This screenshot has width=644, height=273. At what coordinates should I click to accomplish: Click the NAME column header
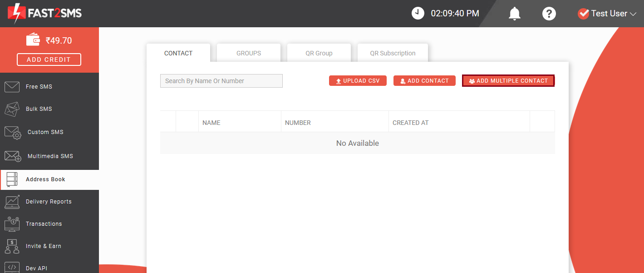pyautogui.click(x=211, y=123)
